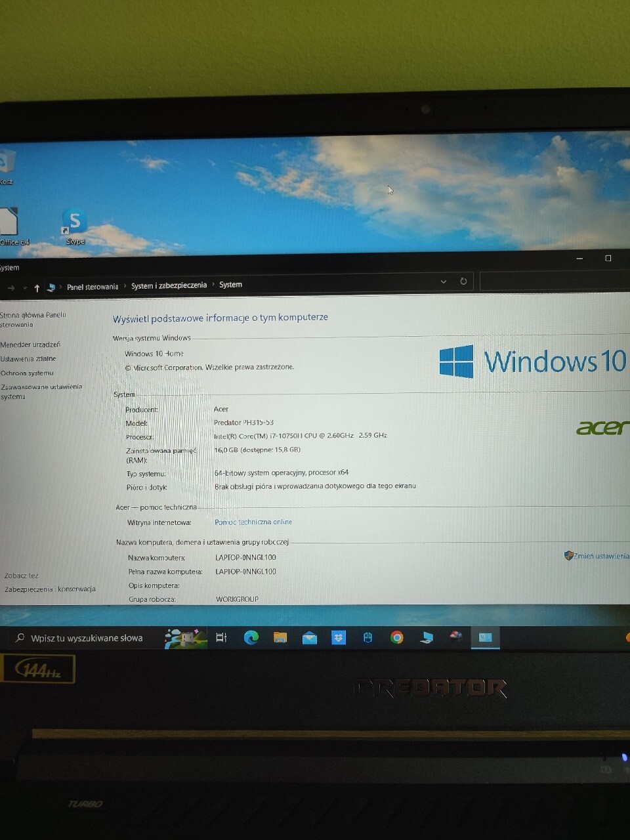Click the taskbar search magnifier icon
The image size is (630, 840).
pyautogui.click(x=20, y=638)
